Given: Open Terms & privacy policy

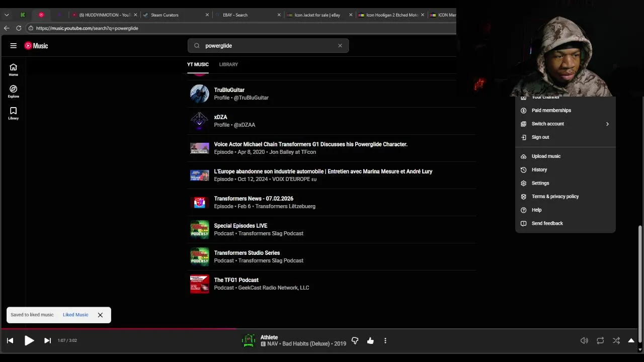Looking at the screenshot, I should 565,197.
